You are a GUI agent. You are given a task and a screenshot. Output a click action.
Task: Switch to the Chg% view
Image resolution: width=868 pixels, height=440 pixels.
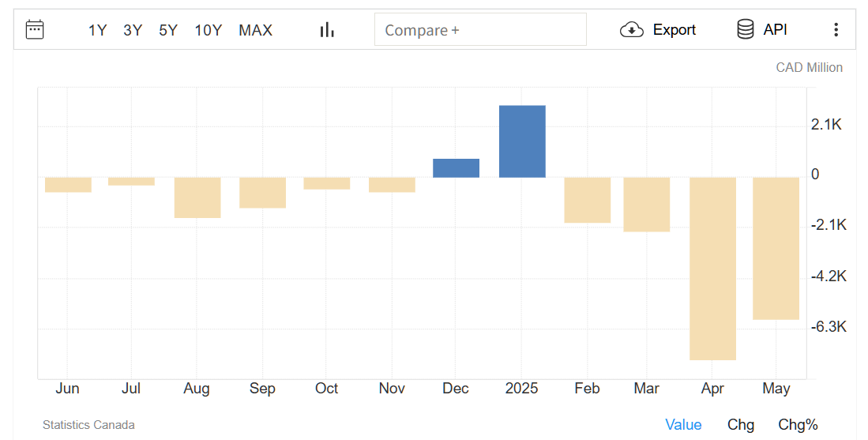click(x=798, y=424)
